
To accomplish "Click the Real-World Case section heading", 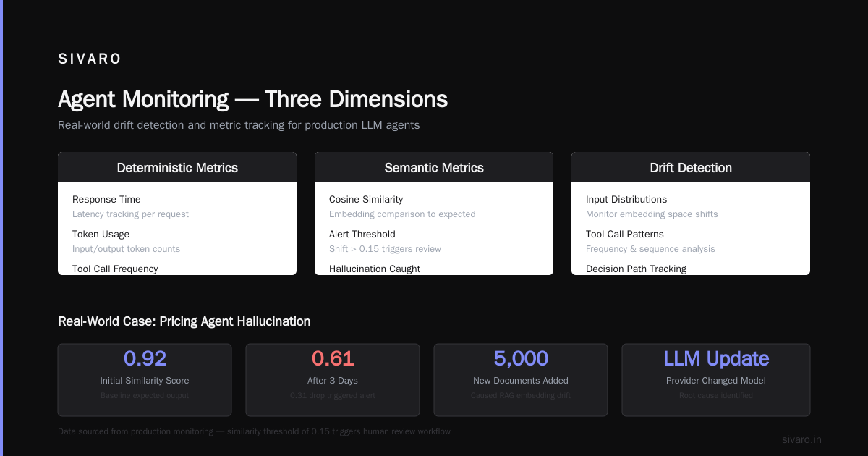I will (x=184, y=321).
